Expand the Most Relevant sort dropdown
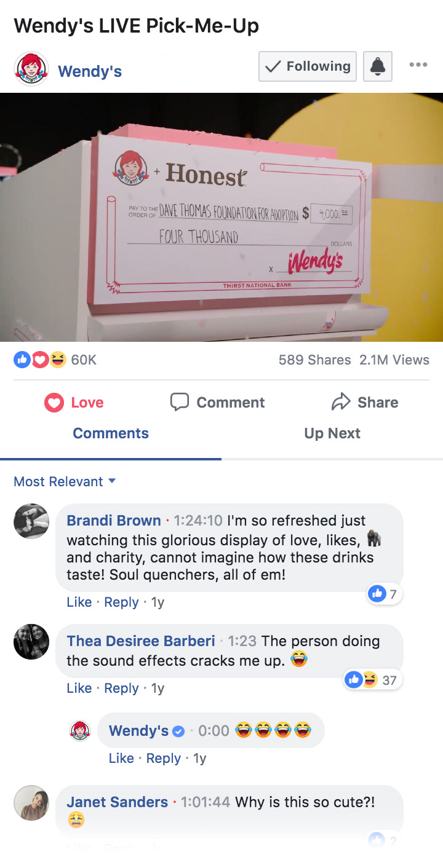Image resolution: width=443 pixels, height=868 pixels. click(65, 481)
